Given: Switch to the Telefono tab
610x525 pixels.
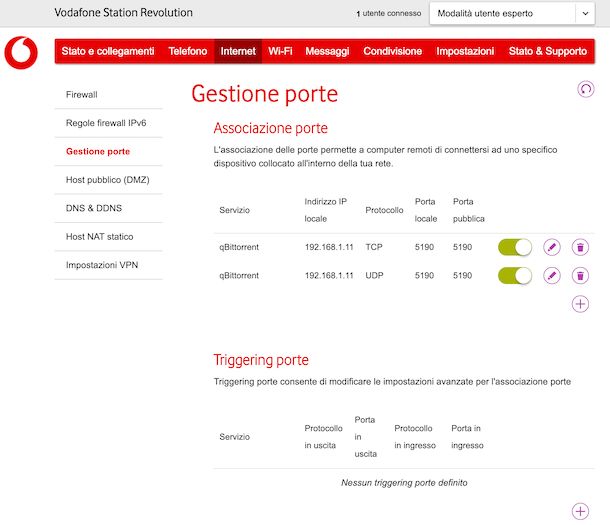Looking at the screenshot, I should [x=188, y=51].
